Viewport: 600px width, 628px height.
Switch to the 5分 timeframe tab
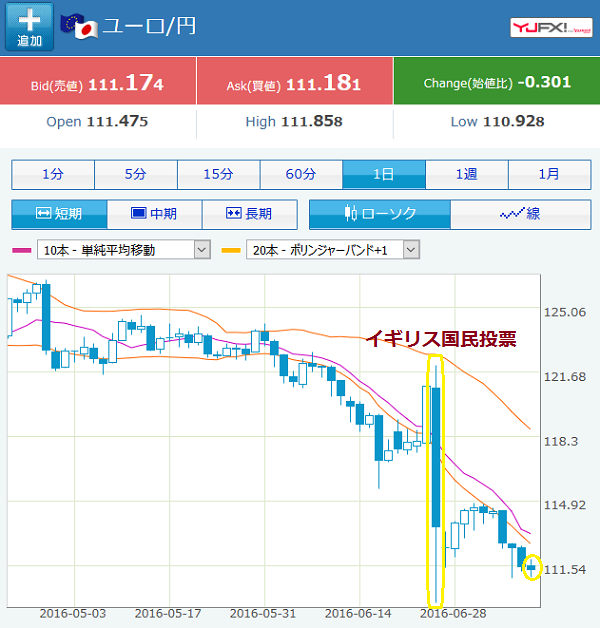point(136,174)
